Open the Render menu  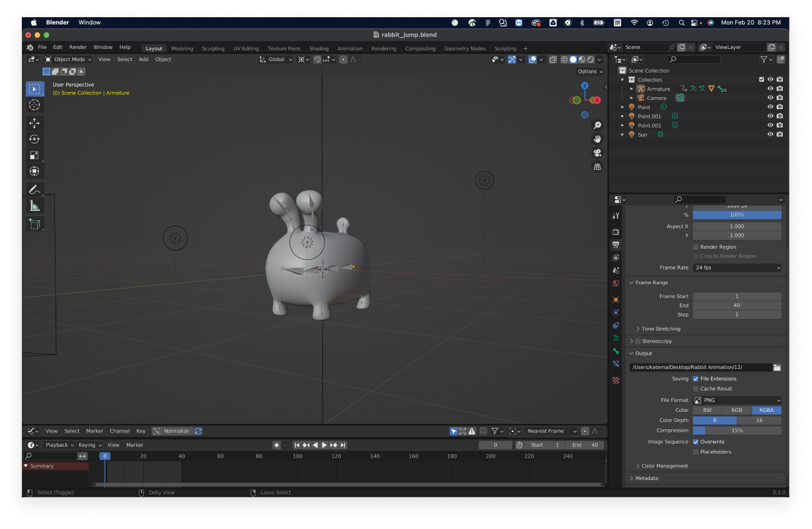78,48
